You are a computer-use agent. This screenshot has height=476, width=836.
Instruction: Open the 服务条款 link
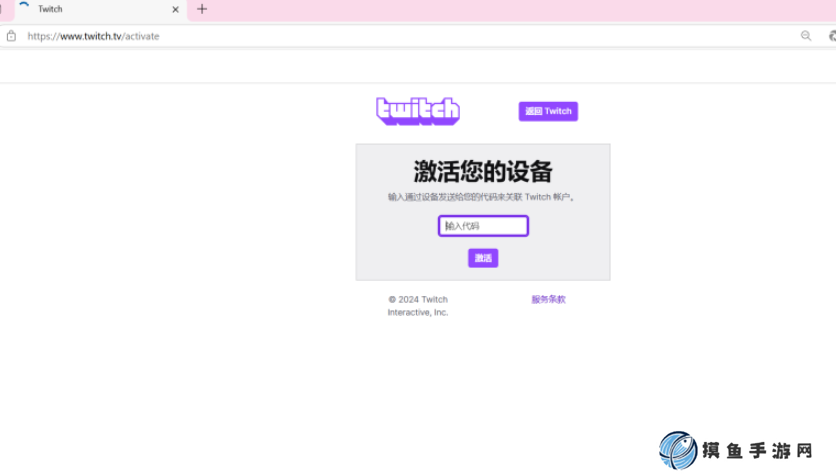click(x=548, y=299)
